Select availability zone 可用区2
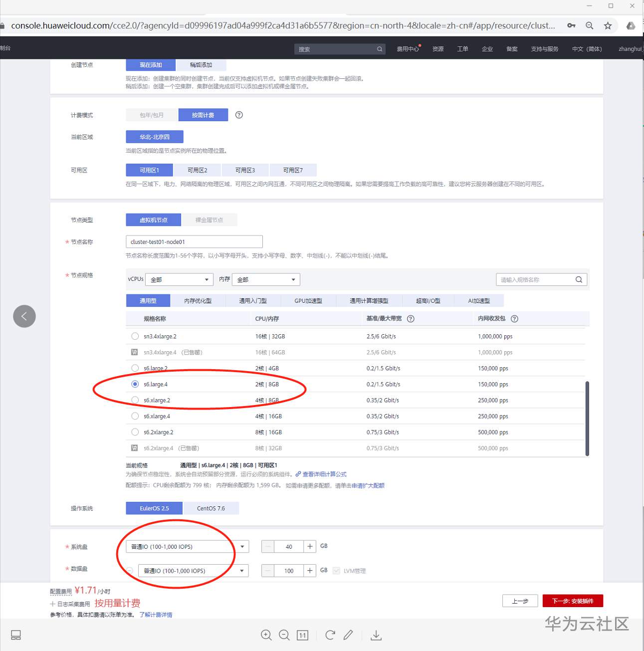The image size is (644, 651). [x=198, y=170]
